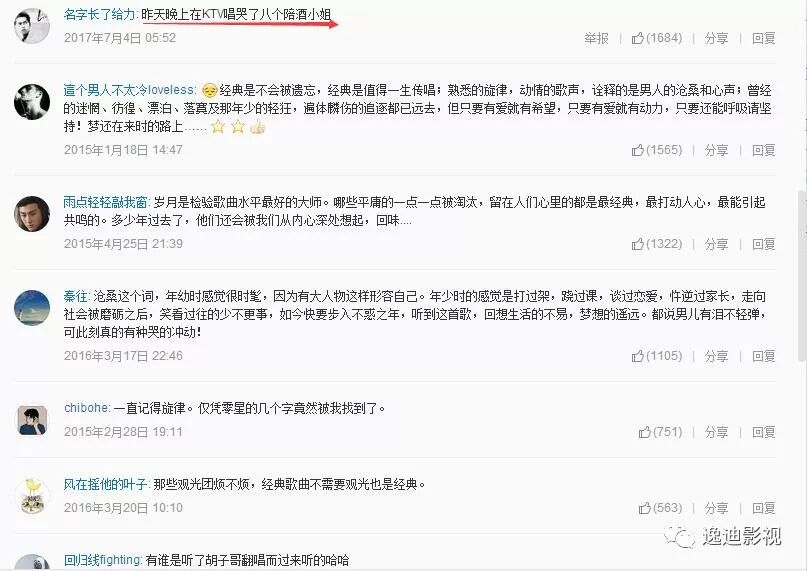The image size is (807, 571).
Task: Thumbs-up chibohe's comment (751)
Action: (660, 432)
